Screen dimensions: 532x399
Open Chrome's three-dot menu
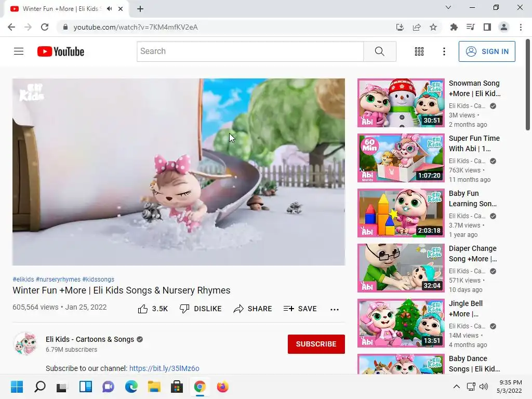tap(521, 27)
